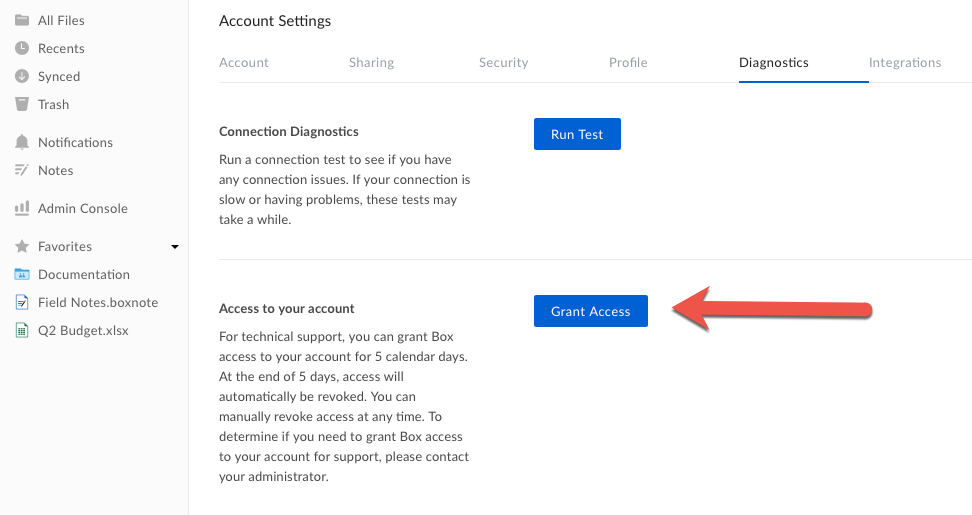Select the Integrations tab
The image size is (972, 515).
click(x=904, y=63)
